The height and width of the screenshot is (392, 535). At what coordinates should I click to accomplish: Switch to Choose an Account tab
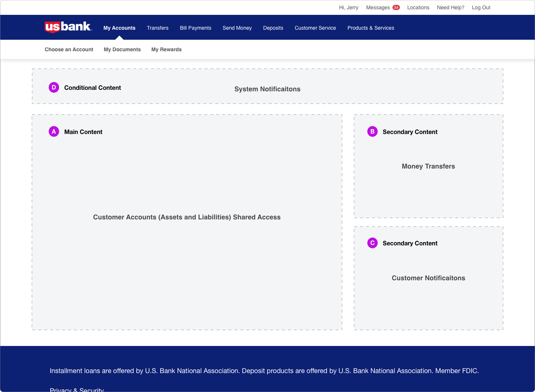(69, 49)
